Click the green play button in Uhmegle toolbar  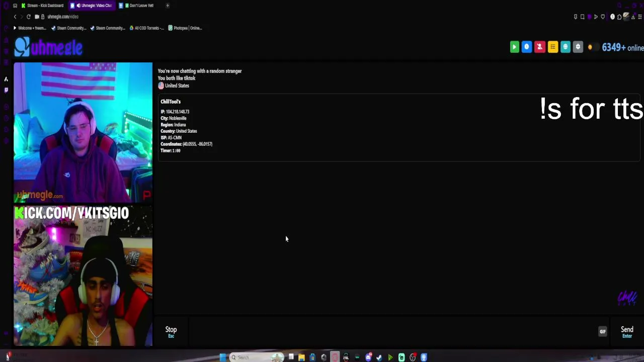[x=514, y=47]
